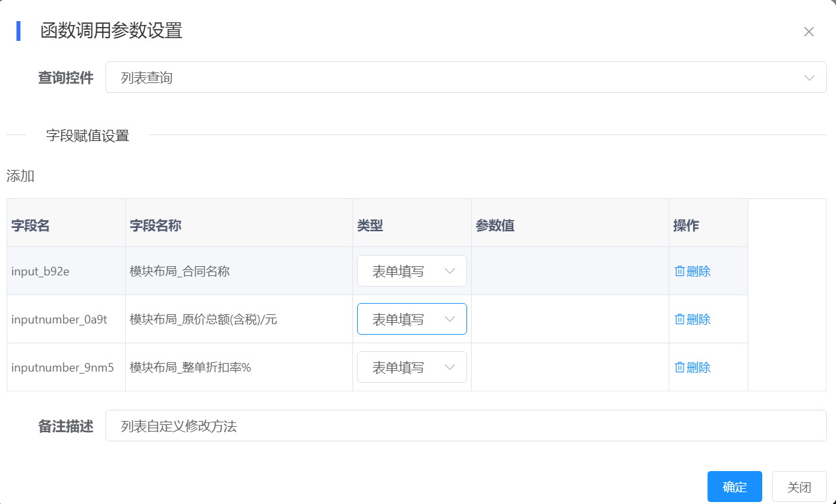
Task: Click the 参数值 cell for input_b92e
Action: coord(570,271)
